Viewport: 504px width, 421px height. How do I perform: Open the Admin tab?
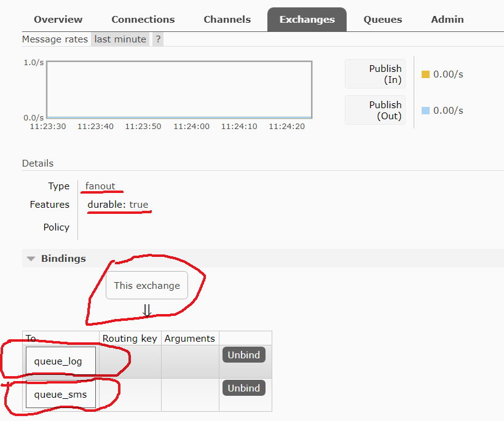[447, 20]
